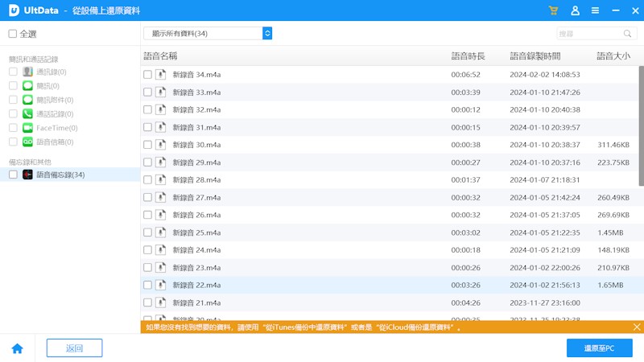This screenshot has height=362, width=644.
Task: Sort by 語音時長 column header
Action: tap(468, 56)
